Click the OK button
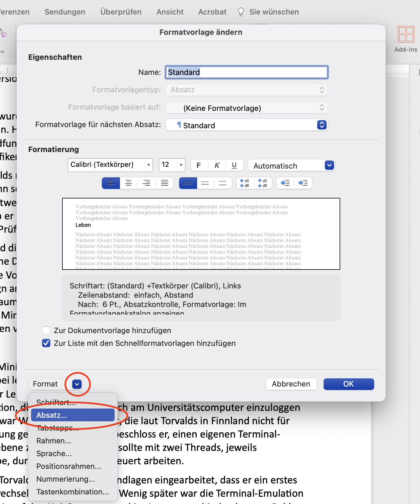The height and width of the screenshot is (504, 420). [349, 384]
